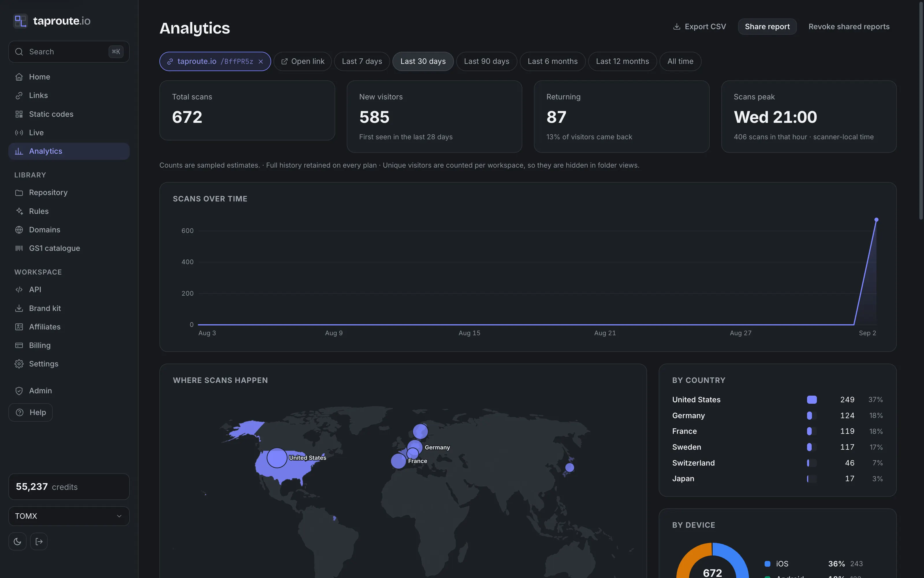The height and width of the screenshot is (578, 924).
Task: Open Brand kit
Action: pos(69,308)
